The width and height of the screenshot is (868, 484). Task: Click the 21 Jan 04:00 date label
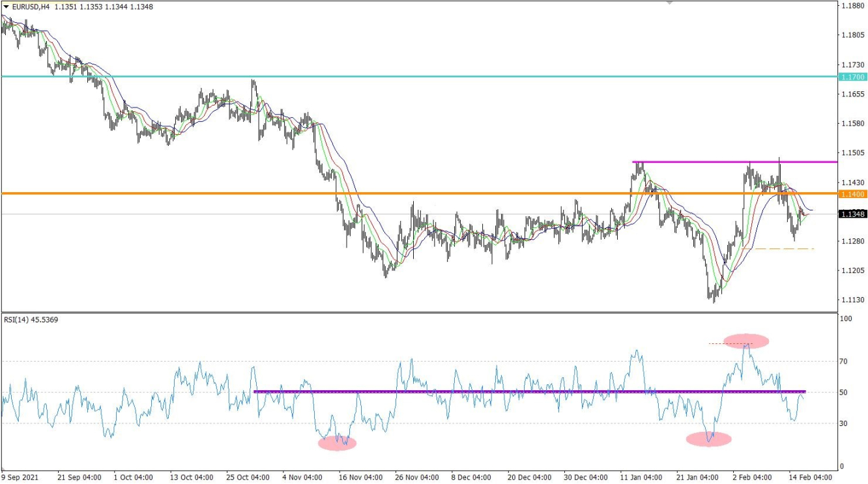(698, 477)
